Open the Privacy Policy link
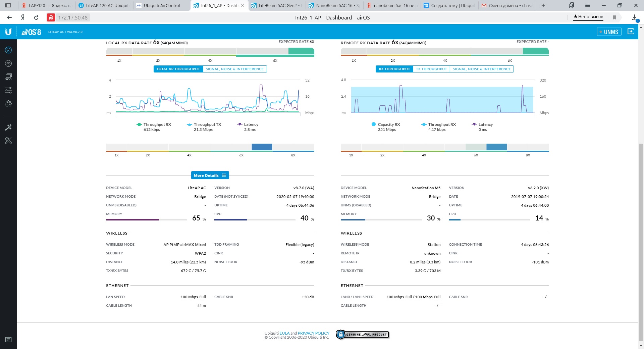 [x=314, y=333]
